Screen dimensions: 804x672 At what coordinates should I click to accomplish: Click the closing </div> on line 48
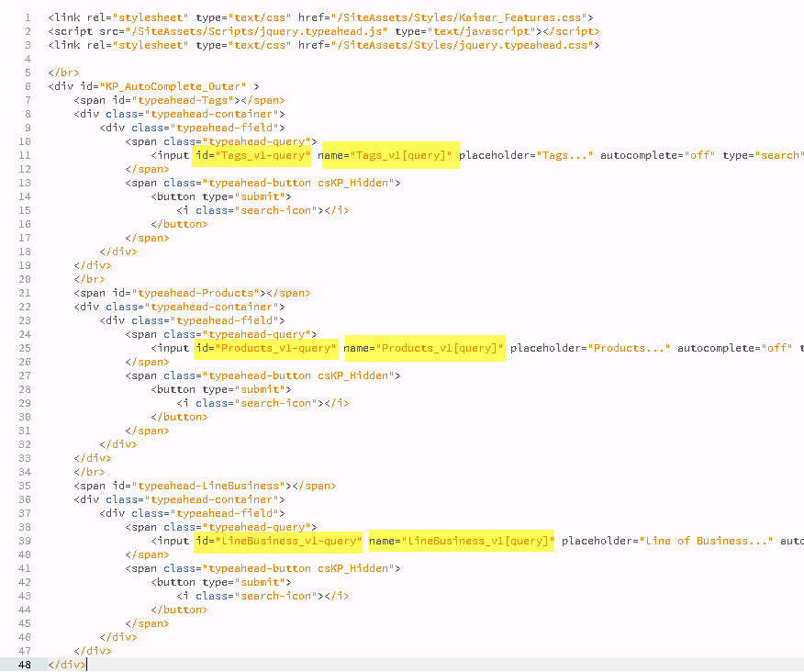[67, 665]
